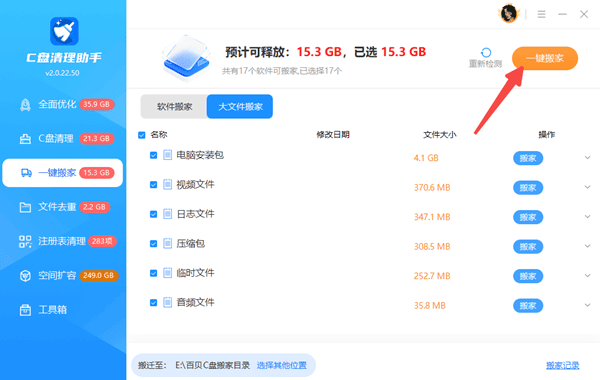Click the 重新检测 refresh icon

(486, 52)
